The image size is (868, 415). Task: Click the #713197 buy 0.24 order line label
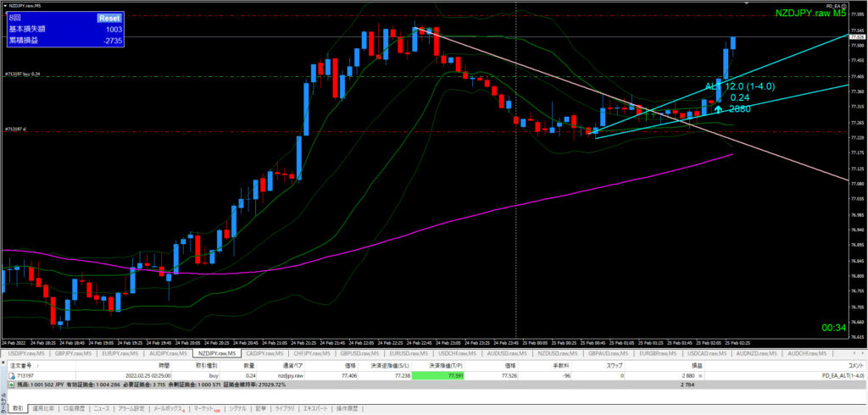(x=22, y=74)
